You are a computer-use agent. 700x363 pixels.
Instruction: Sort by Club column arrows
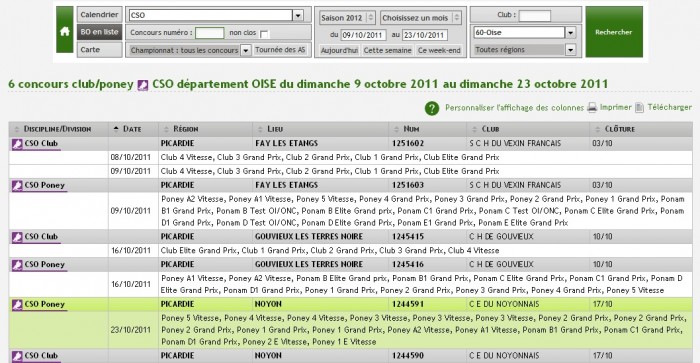pos(474,129)
